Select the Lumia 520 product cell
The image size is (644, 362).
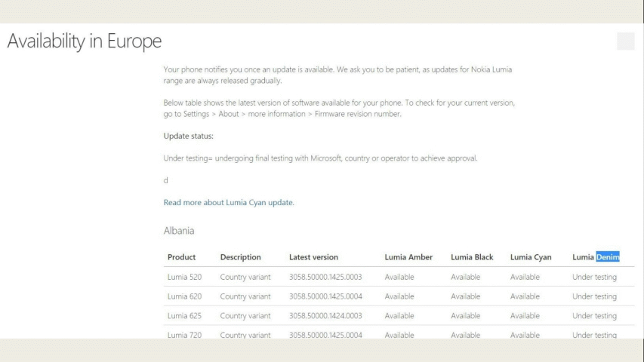click(x=184, y=277)
